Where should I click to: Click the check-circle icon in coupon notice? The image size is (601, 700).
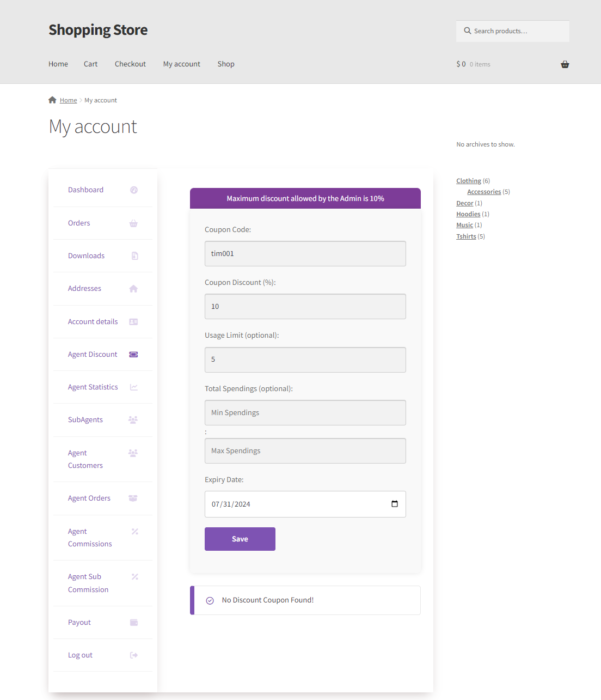coord(210,600)
